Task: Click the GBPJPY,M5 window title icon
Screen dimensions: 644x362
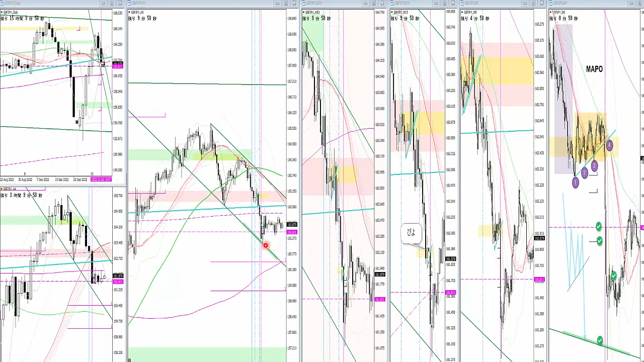Action: tap(462, 3)
